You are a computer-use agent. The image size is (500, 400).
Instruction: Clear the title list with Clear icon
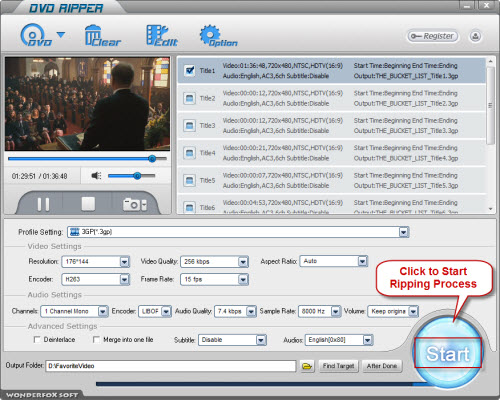103,35
